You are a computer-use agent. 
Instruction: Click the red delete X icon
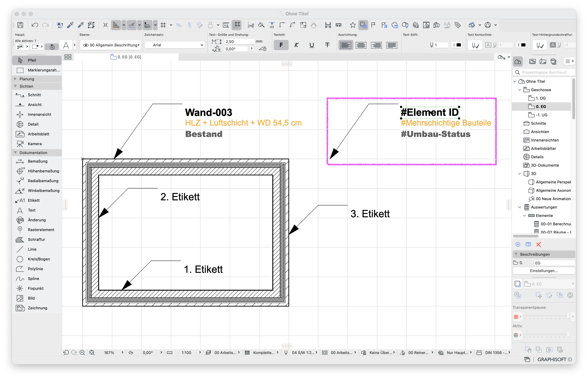539,244
